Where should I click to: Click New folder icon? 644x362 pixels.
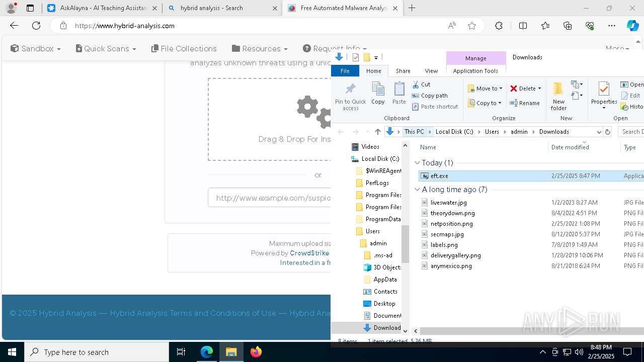click(x=558, y=89)
